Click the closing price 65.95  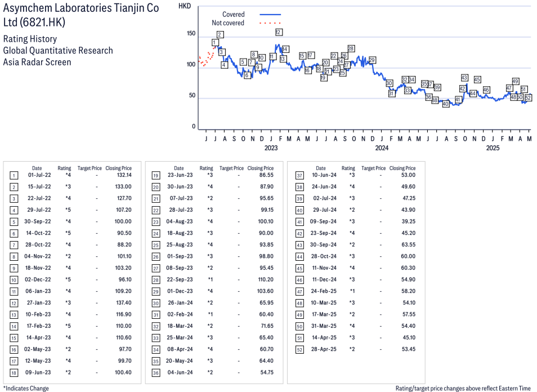pos(267,303)
